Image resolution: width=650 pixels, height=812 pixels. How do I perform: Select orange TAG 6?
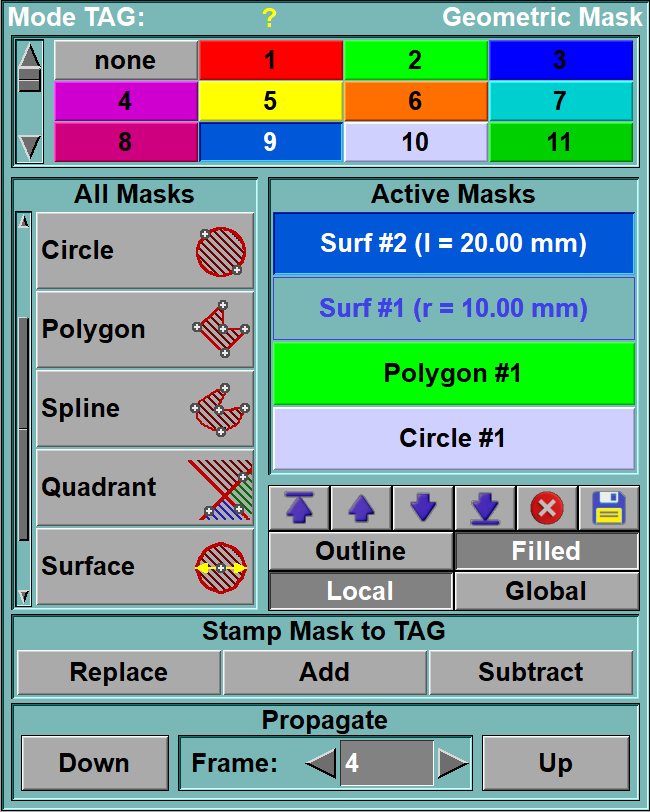click(x=416, y=101)
